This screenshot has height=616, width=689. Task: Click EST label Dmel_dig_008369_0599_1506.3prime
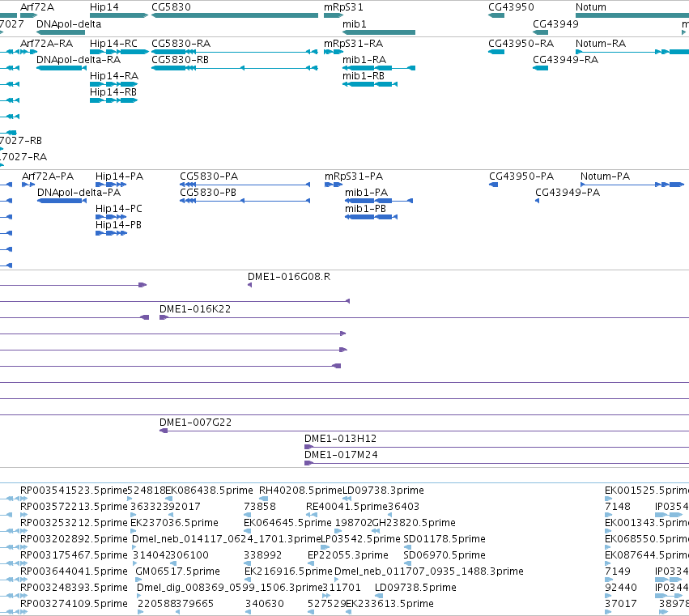pos(230,588)
